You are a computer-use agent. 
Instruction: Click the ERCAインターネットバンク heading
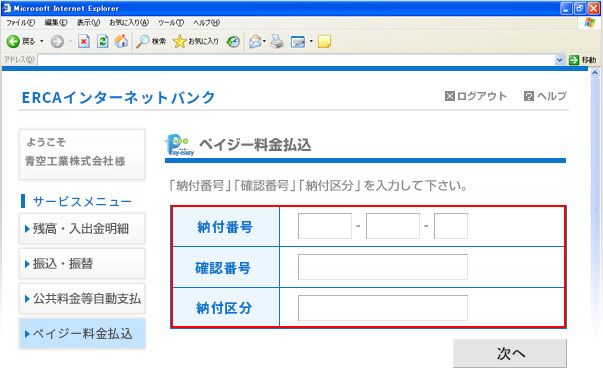pyautogui.click(x=118, y=97)
